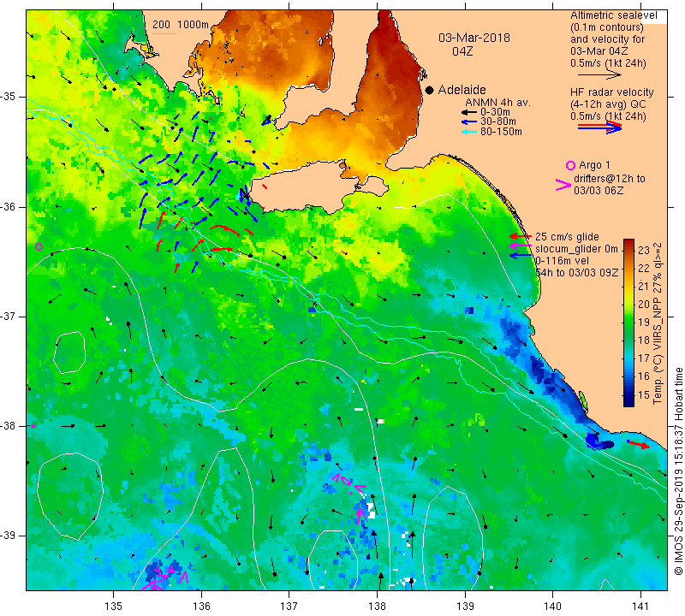The width and height of the screenshot is (685, 616).
Task: Click the magenta Argo float circle near -36.4 latitude
Action: [39, 246]
